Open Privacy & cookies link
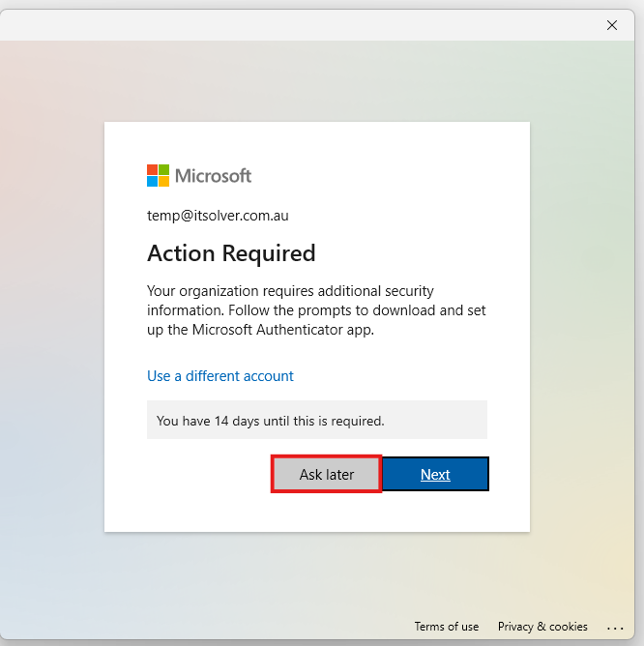This screenshot has width=644, height=646. (542, 627)
